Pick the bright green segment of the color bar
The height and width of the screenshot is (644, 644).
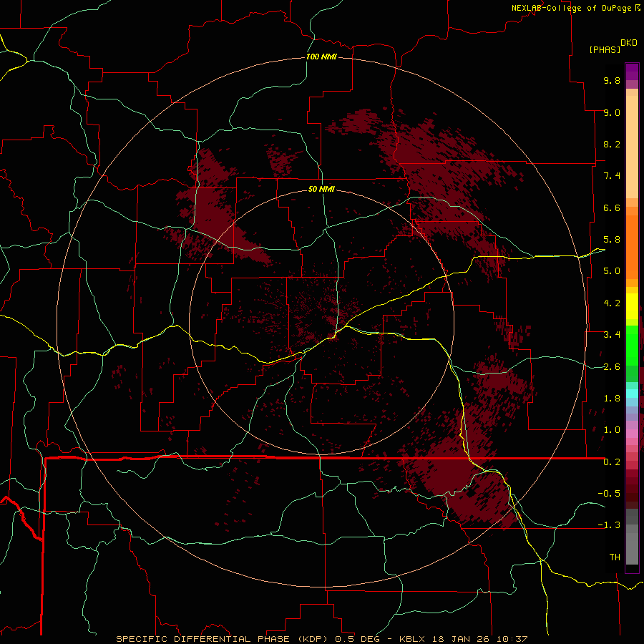632,345
